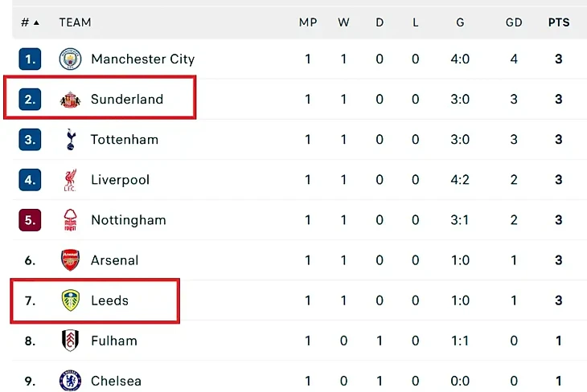Open Arsenal team name link
The height and width of the screenshot is (392, 587).
tap(114, 260)
